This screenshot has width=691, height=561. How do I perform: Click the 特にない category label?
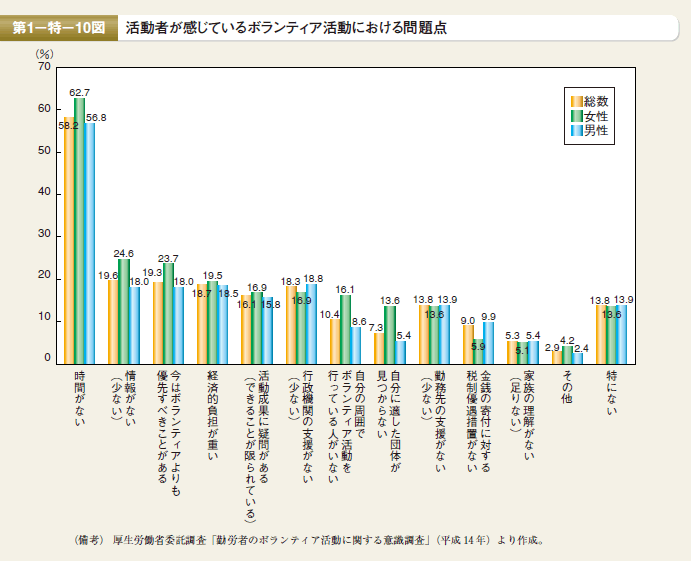coord(612,392)
